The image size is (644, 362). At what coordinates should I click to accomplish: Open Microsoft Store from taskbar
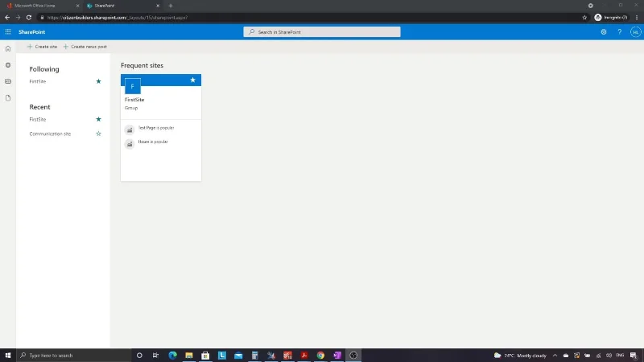pos(205,356)
